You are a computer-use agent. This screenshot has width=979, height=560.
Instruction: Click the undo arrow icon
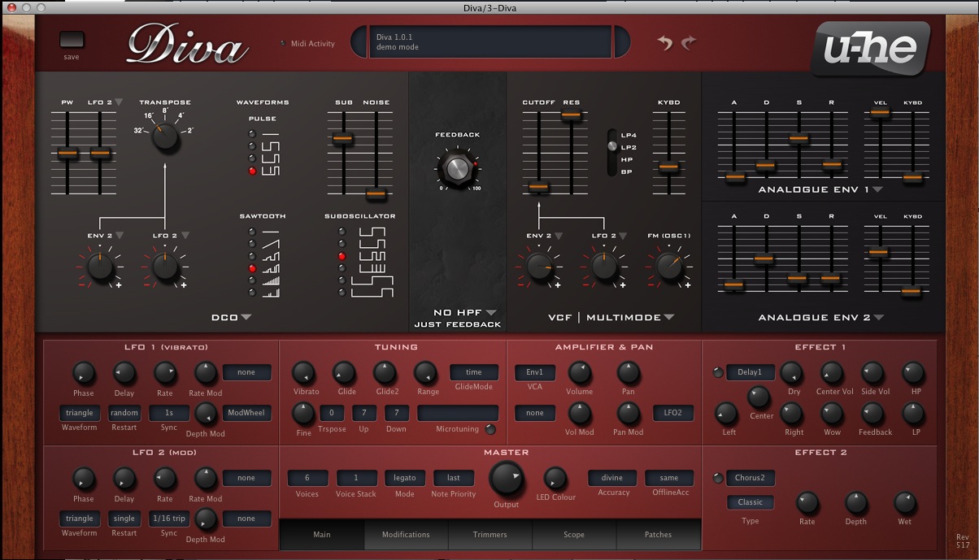click(665, 42)
